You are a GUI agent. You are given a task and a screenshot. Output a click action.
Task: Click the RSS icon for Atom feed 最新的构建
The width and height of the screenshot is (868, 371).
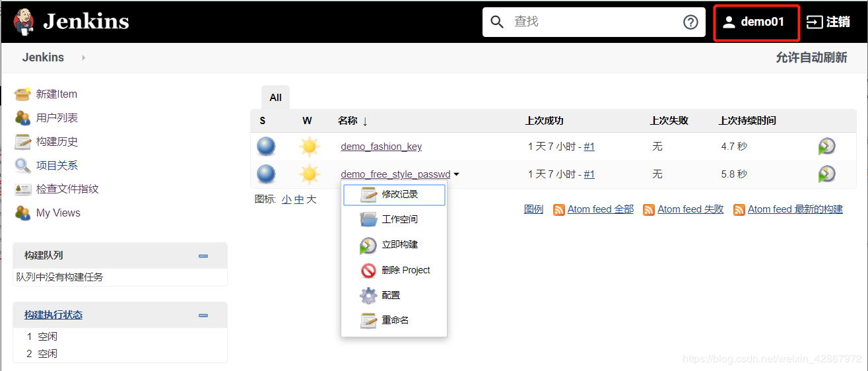739,209
